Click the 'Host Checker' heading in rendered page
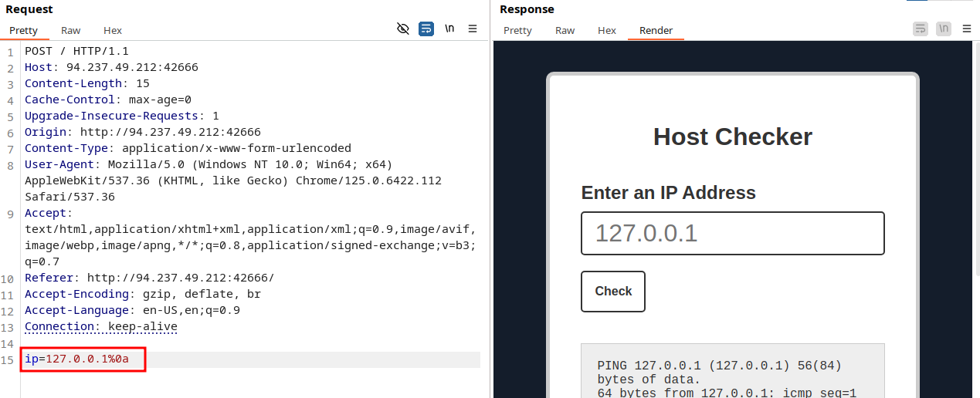This screenshot has height=398, width=980. (733, 137)
